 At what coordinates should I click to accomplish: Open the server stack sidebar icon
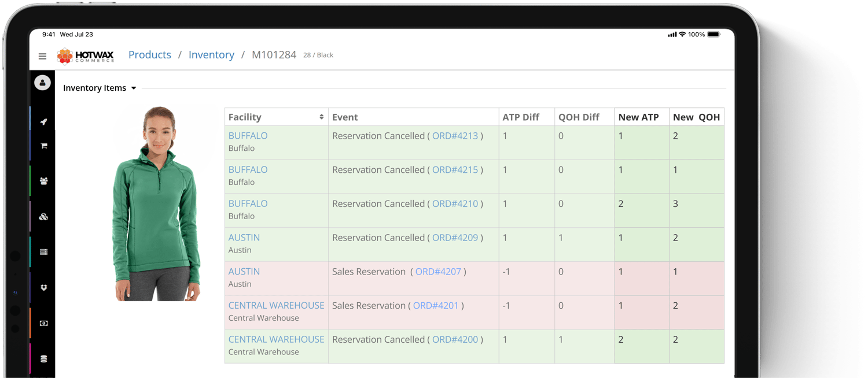tap(43, 252)
